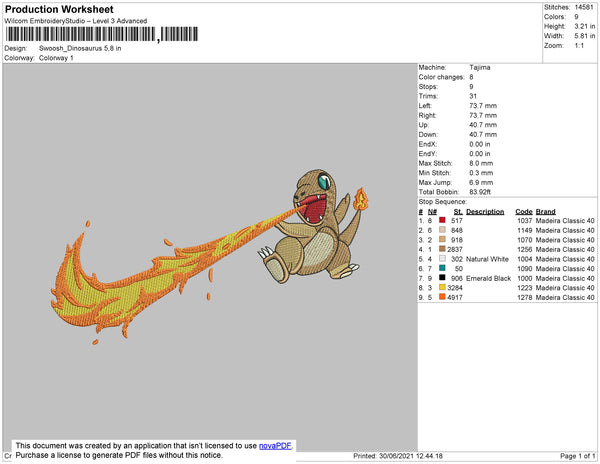This screenshot has width=600, height=464.
Task: Select the red color swatch for stop 1
Action: point(442,220)
